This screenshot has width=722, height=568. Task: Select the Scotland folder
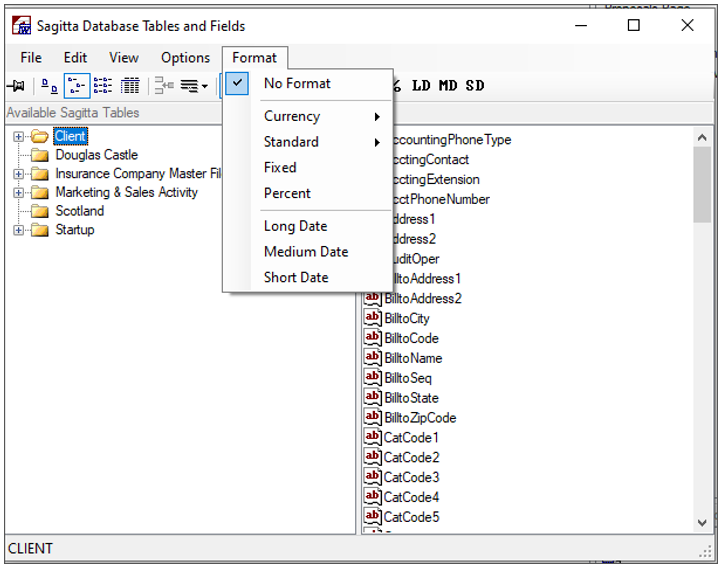pyautogui.click(x=80, y=211)
